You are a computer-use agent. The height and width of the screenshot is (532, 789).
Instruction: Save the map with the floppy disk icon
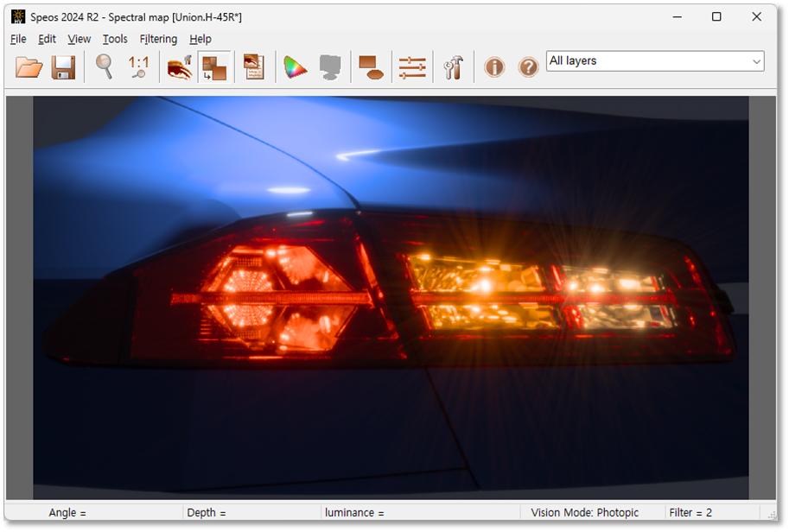tap(63, 66)
